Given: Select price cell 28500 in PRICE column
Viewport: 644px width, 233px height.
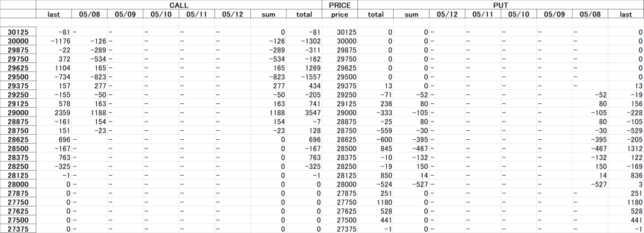Looking at the screenshot, I should [x=340, y=149].
